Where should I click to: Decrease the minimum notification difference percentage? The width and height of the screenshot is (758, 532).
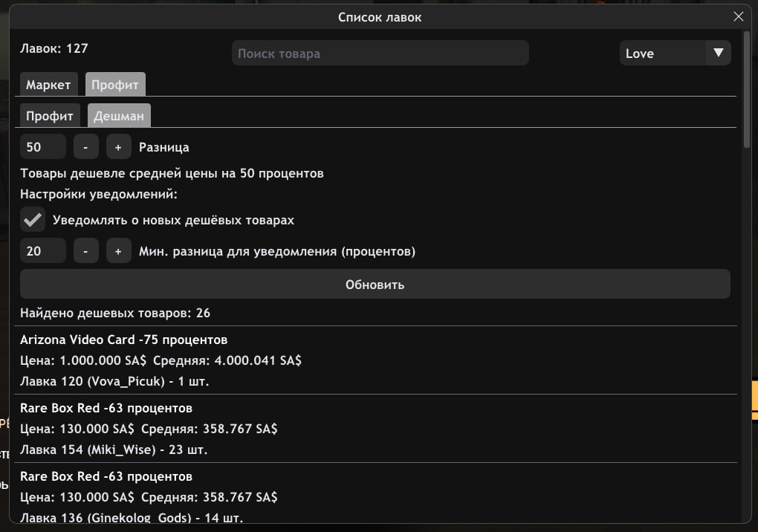tap(85, 251)
